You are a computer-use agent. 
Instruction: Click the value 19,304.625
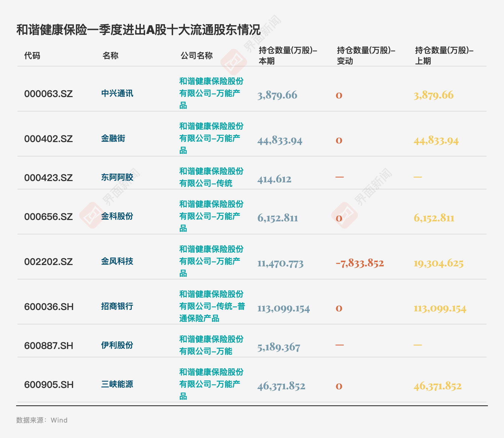438,263
